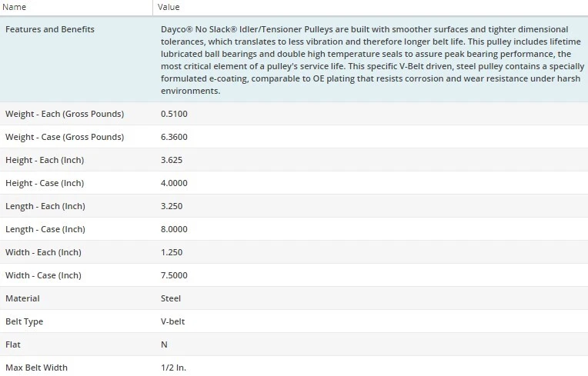
Task: Select the Belt Type row label
Action: 25,321
